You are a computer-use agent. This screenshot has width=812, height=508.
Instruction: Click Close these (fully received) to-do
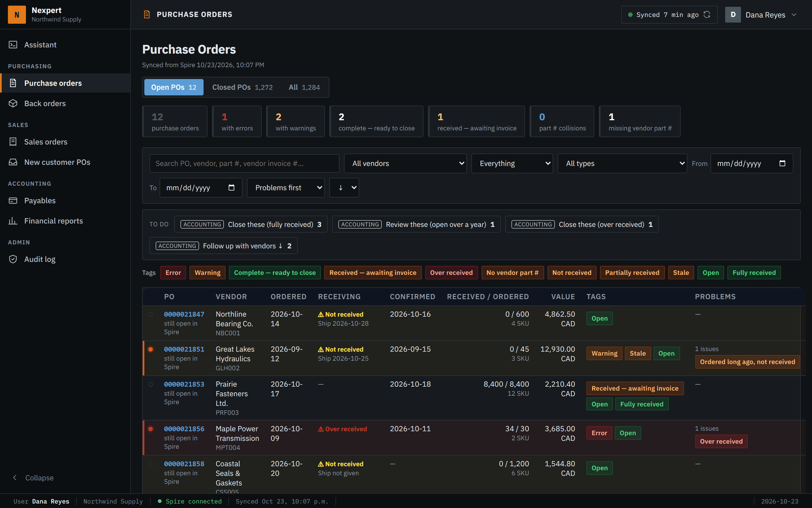[251, 224]
